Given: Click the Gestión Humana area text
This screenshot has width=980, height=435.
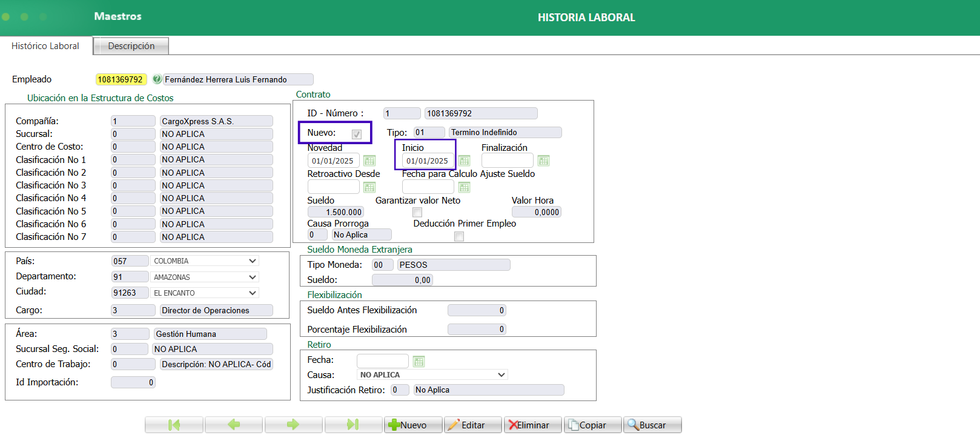Looking at the screenshot, I should point(210,334).
